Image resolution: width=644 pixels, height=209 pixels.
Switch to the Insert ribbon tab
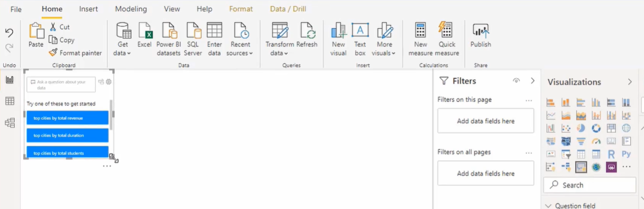(x=88, y=9)
